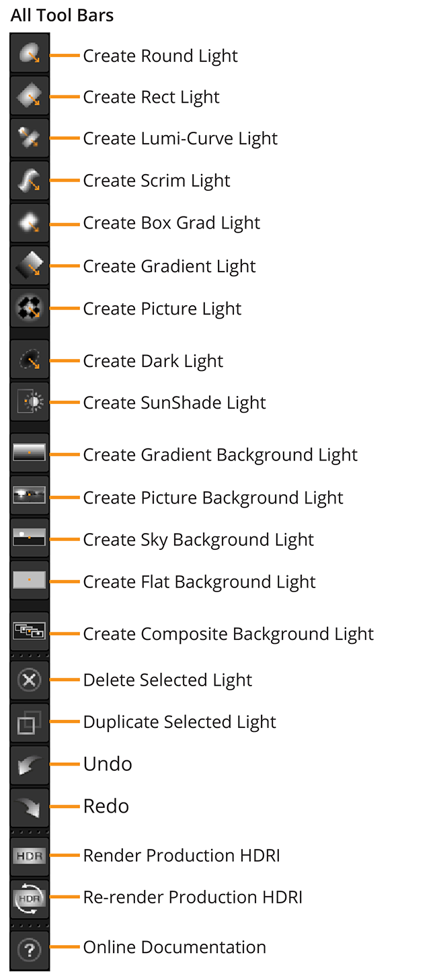Create a Gradient Background Light
The image size is (437, 980).
[x=30, y=454]
